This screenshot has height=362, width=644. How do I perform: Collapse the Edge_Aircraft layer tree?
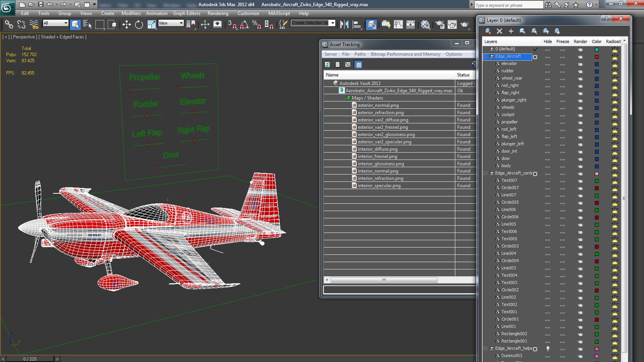click(x=485, y=56)
